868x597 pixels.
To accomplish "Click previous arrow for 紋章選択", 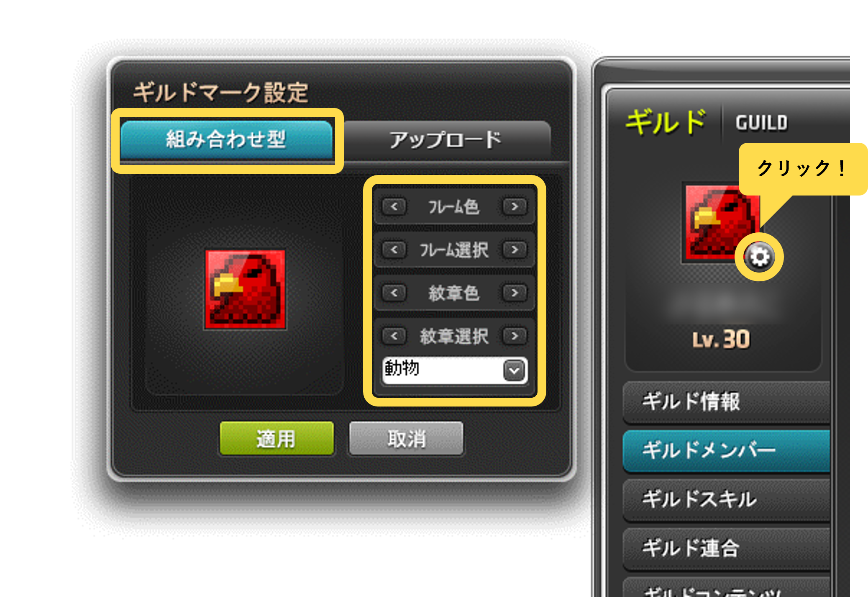I will pos(394,336).
